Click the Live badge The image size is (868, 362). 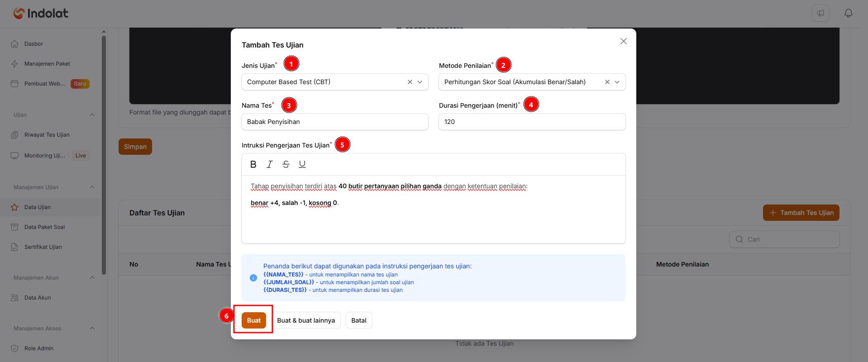point(81,156)
